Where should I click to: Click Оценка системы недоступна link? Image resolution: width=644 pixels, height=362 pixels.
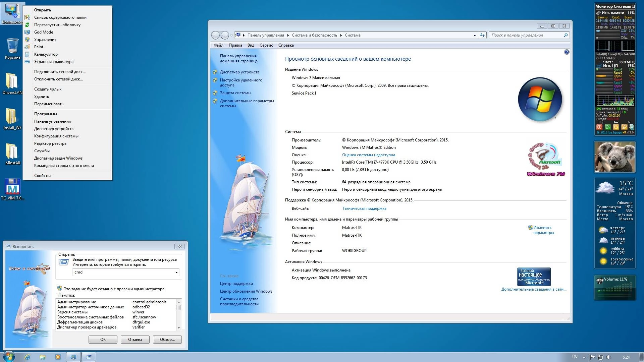tap(368, 155)
